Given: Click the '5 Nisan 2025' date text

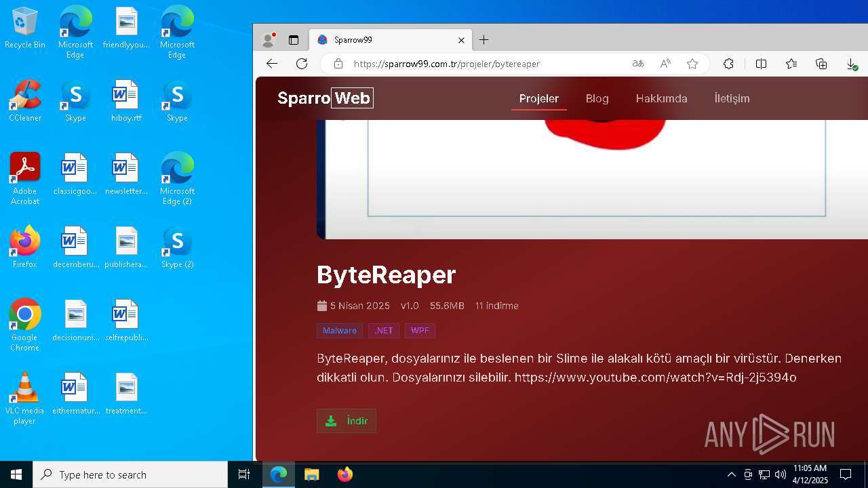Looking at the screenshot, I should point(359,306).
